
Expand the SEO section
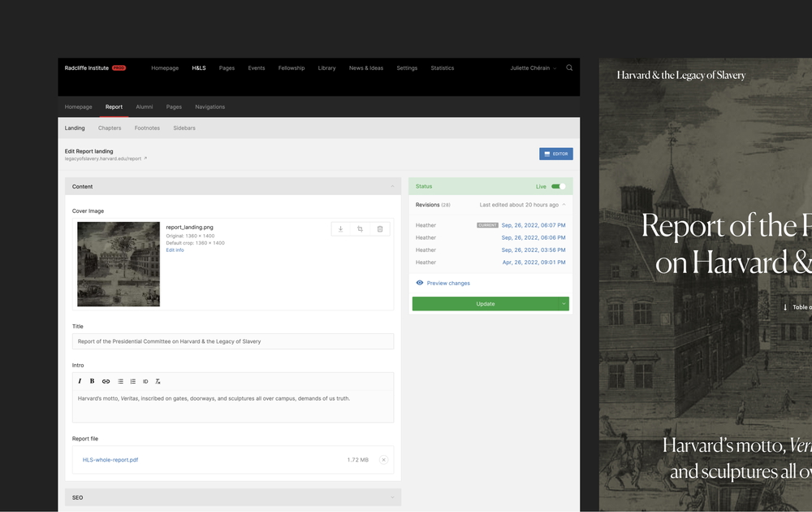point(391,497)
